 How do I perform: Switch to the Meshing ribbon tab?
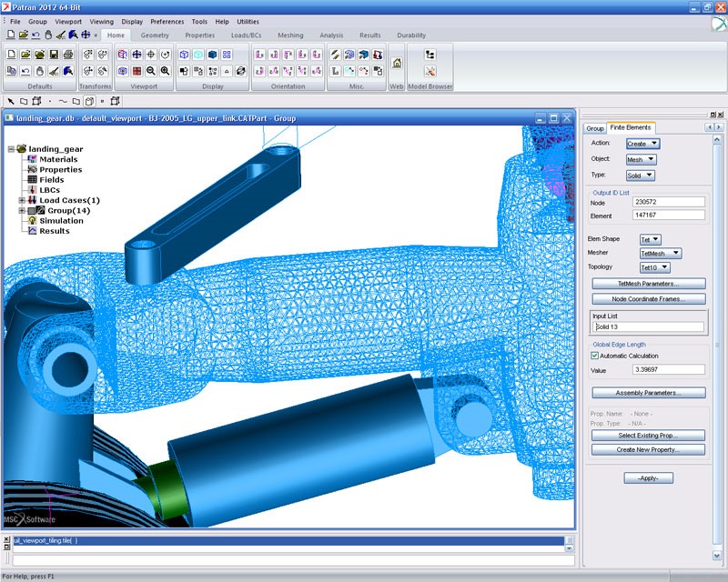(x=290, y=35)
